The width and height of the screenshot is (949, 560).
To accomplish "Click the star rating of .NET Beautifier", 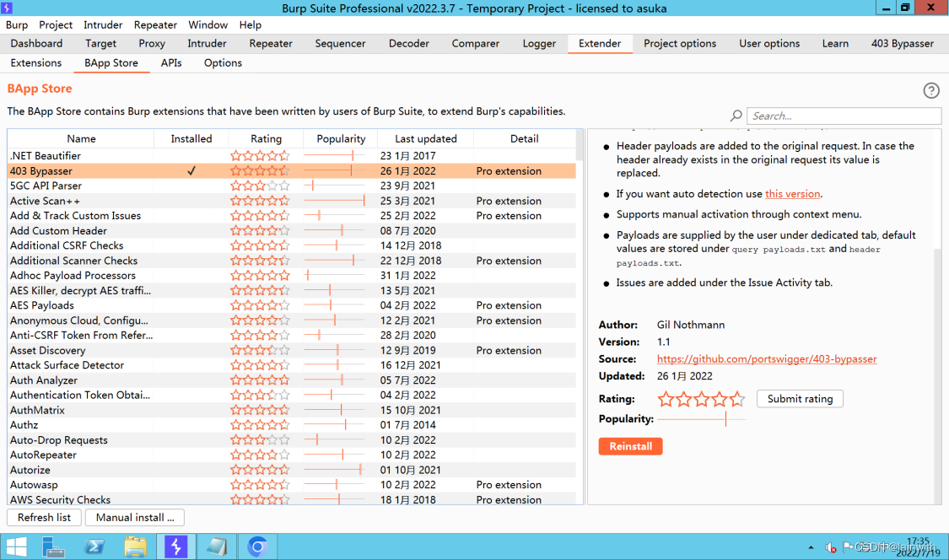I will [260, 155].
